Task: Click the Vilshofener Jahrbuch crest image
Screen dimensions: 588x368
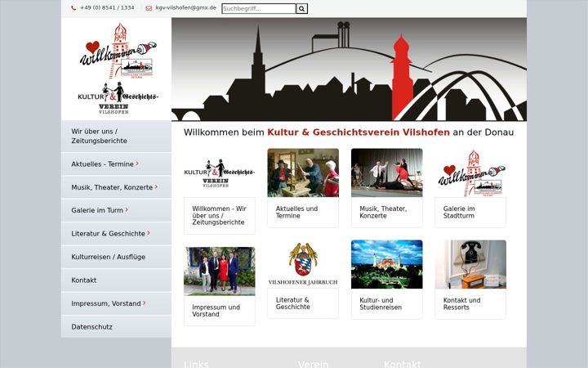Action: (x=303, y=264)
